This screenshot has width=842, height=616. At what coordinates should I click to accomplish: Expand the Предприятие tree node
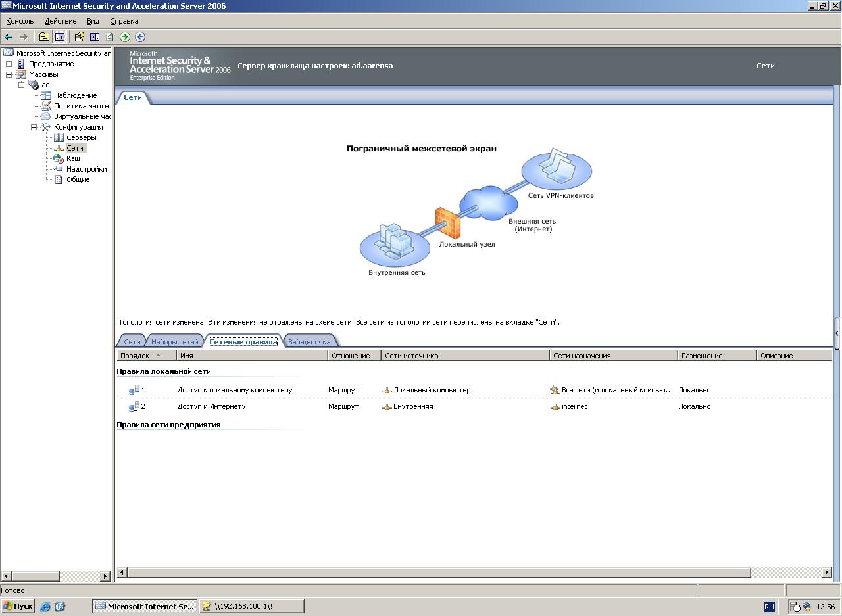(9, 64)
